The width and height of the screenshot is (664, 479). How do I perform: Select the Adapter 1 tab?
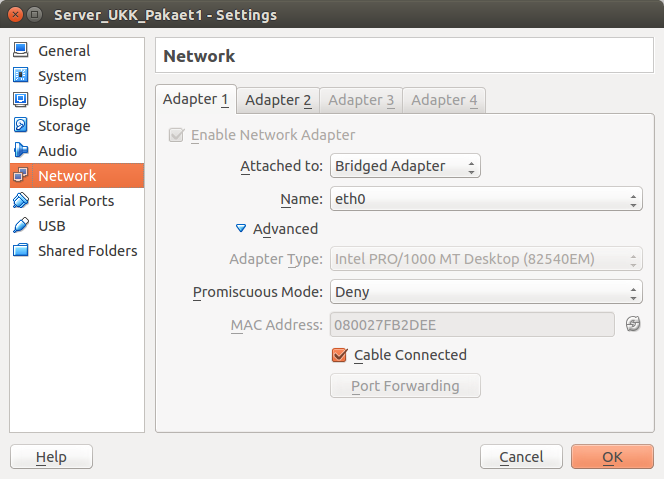point(196,99)
